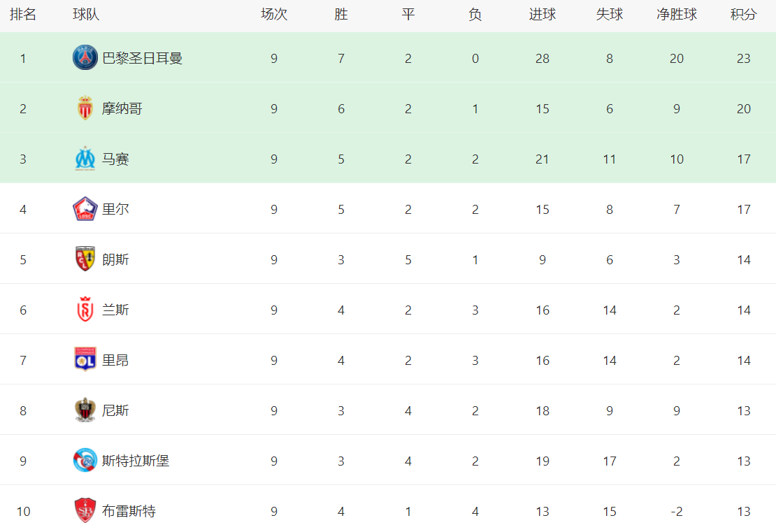The width and height of the screenshot is (776, 532).
Task: Click the Reims club crest (兰斯)
Action: [x=85, y=310]
